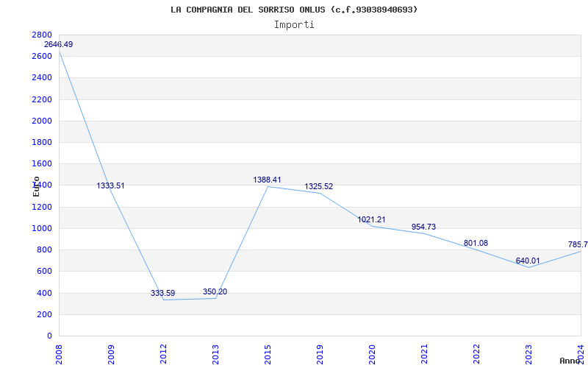
Task: Select the 801.08 data label
Action: pyautogui.click(x=476, y=243)
